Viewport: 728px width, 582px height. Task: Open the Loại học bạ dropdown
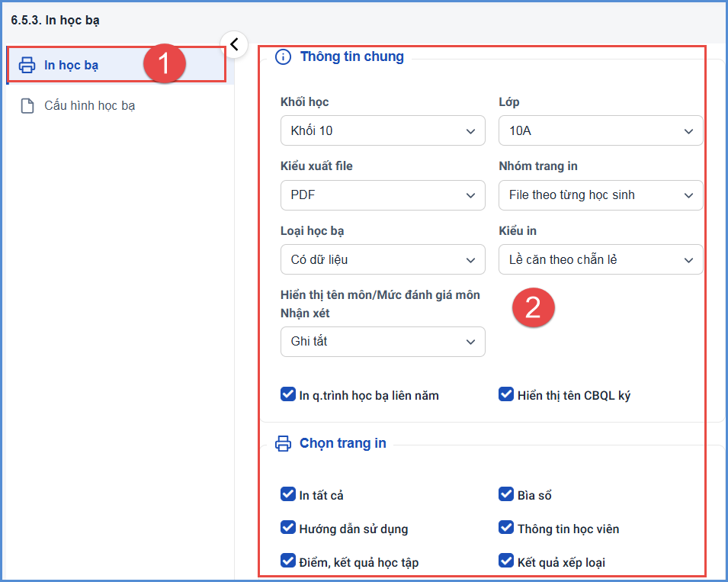[383, 259]
